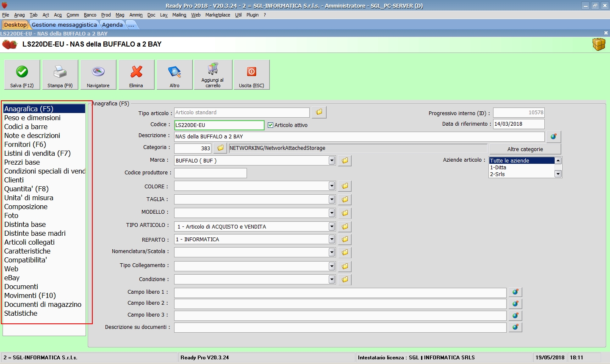610x364 pixels.
Task: Expand the TAGLIA dropdown
Action: (x=332, y=199)
